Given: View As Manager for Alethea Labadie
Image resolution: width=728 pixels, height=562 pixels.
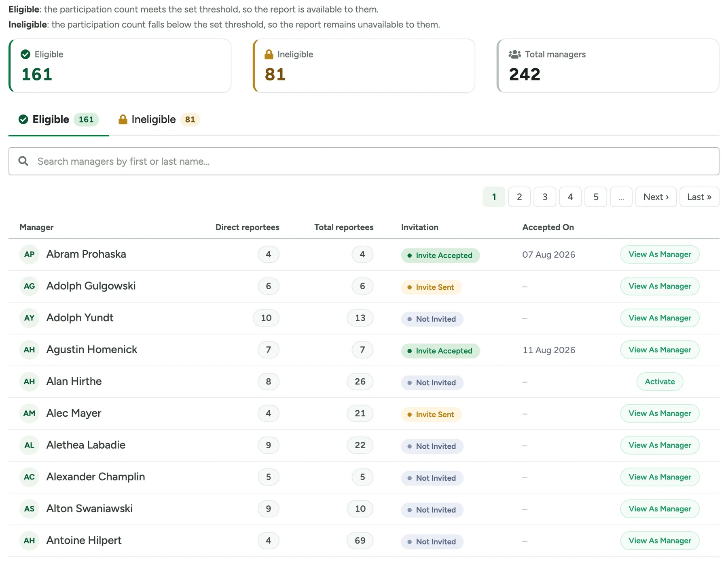Looking at the screenshot, I should click(660, 445).
